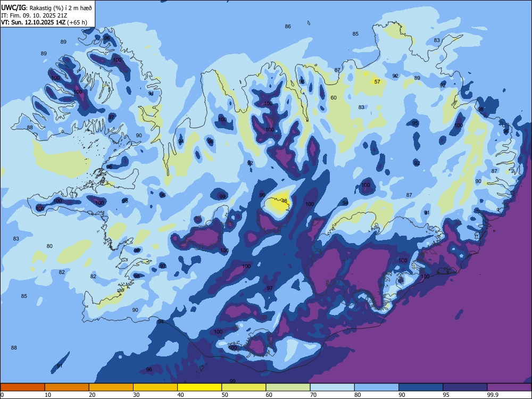Select the dark blue 90–95 legend swatch
The height and width of the screenshot is (399, 532).
point(421,387)
